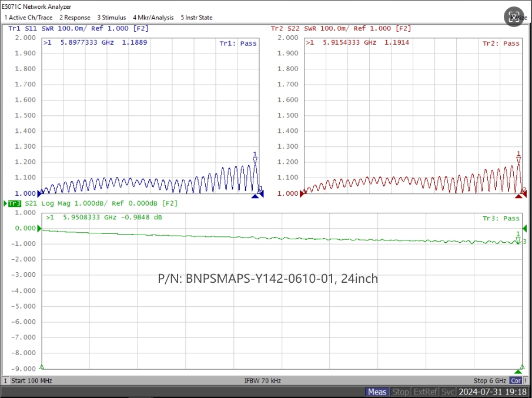The width and height of the screenshot is (532, 398).
Task: Open the 3 Stimulus menu
Action: tap(112, 18)
